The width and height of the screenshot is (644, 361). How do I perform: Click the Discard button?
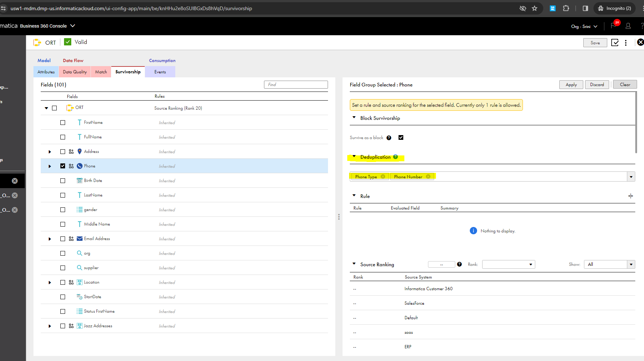(597, 85)
